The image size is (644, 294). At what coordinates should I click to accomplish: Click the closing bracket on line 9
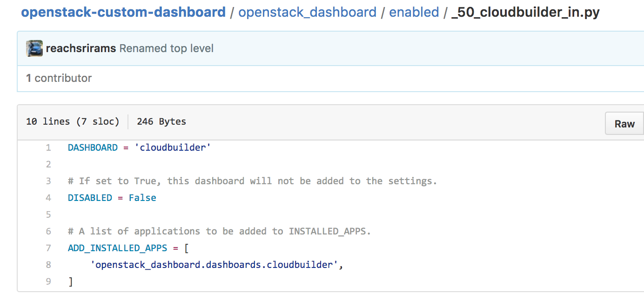coord(70,281)
